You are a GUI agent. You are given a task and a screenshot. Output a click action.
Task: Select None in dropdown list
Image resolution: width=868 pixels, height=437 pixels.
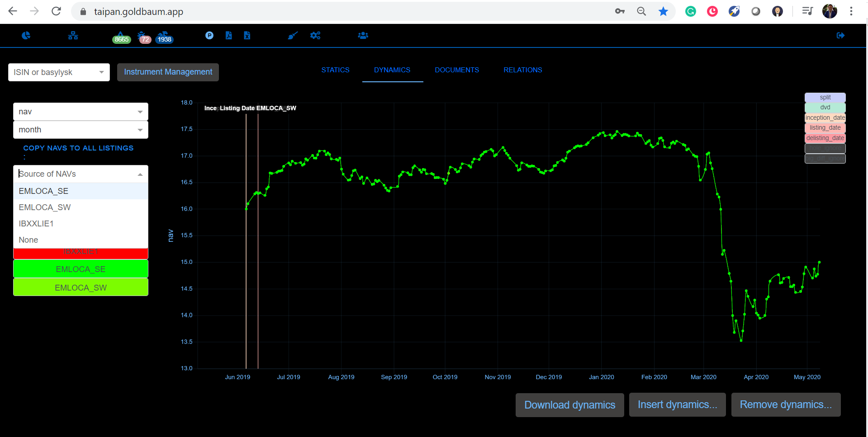click(x=81, y=240)
